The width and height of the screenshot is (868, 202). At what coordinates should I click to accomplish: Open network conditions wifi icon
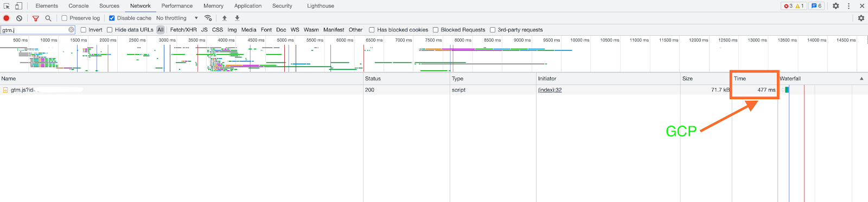coord(208,18)
